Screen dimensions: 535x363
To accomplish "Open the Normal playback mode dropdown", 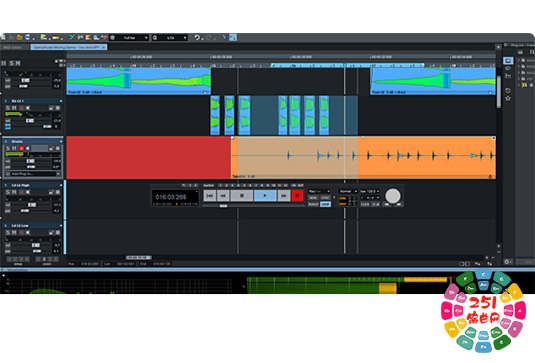I will [x=348, y=191].
